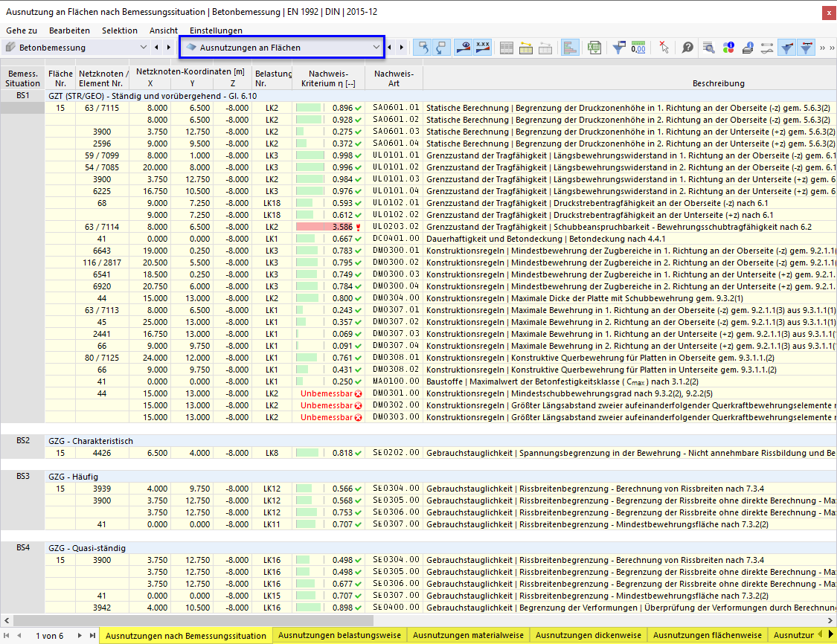The image size is (837, 644).
Task: Click horizontal scrollbar right arrow
Action: coord(830,620)
